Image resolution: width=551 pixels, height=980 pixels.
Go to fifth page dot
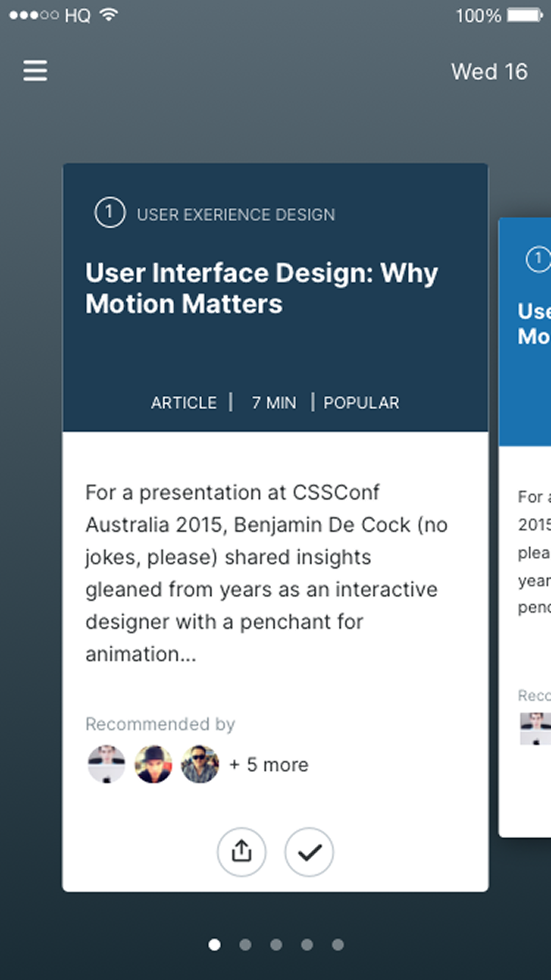tap(338, 945)
